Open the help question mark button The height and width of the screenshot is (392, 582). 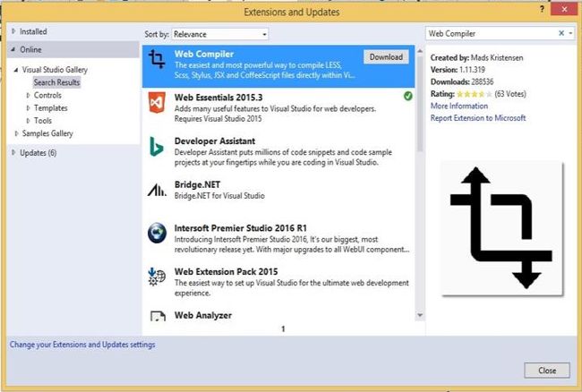point(542,9)
